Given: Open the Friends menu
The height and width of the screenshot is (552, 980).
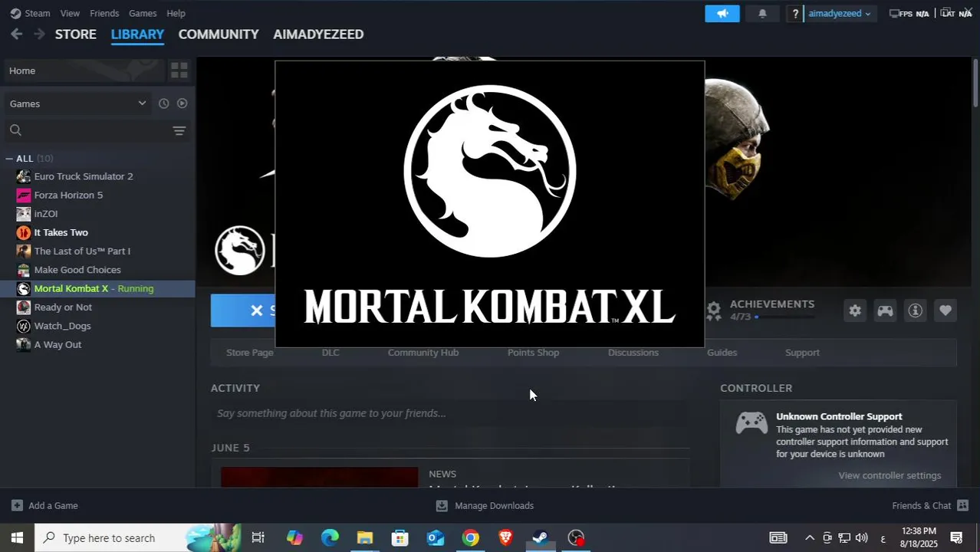Looking at the screenshot, I should (x=104, y=13).
